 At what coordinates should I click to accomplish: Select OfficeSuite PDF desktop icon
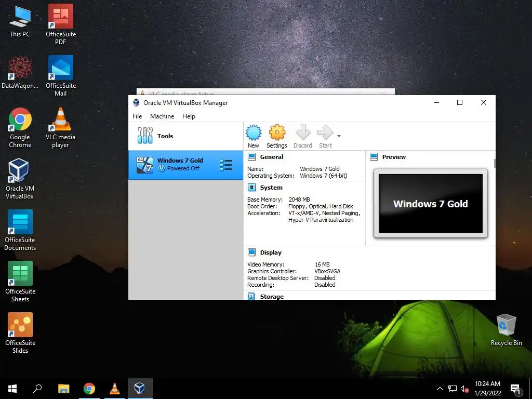click(61, 24)
